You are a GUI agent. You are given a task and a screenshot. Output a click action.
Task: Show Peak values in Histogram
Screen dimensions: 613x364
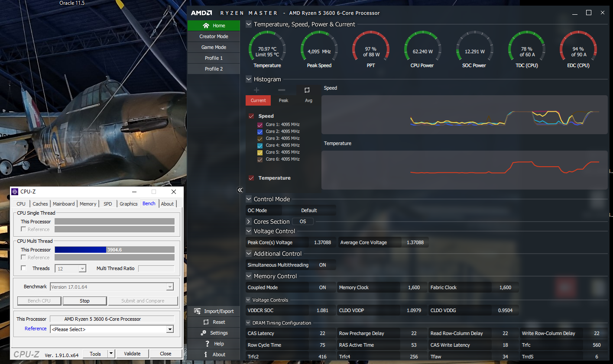point(283,100)
